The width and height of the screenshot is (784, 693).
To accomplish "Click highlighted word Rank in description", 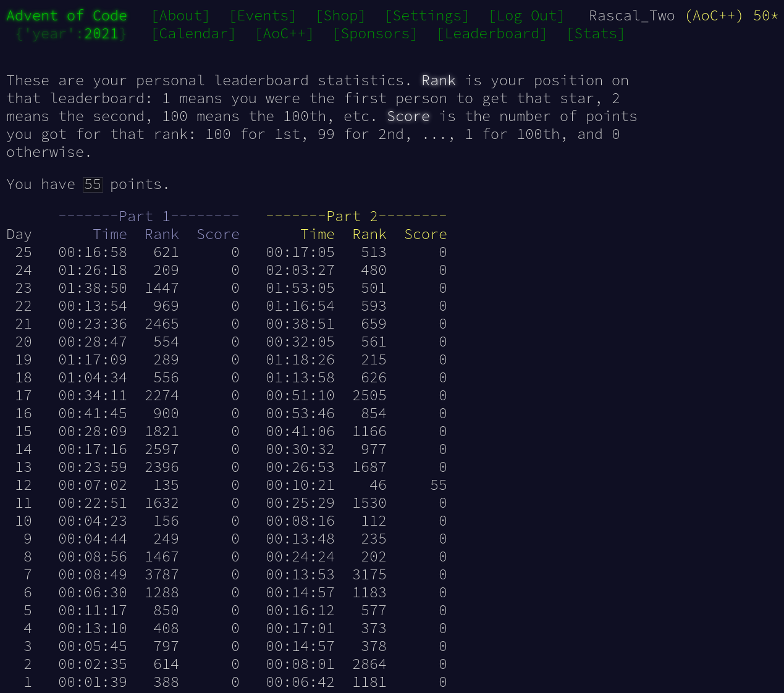I will coord(439,80).
